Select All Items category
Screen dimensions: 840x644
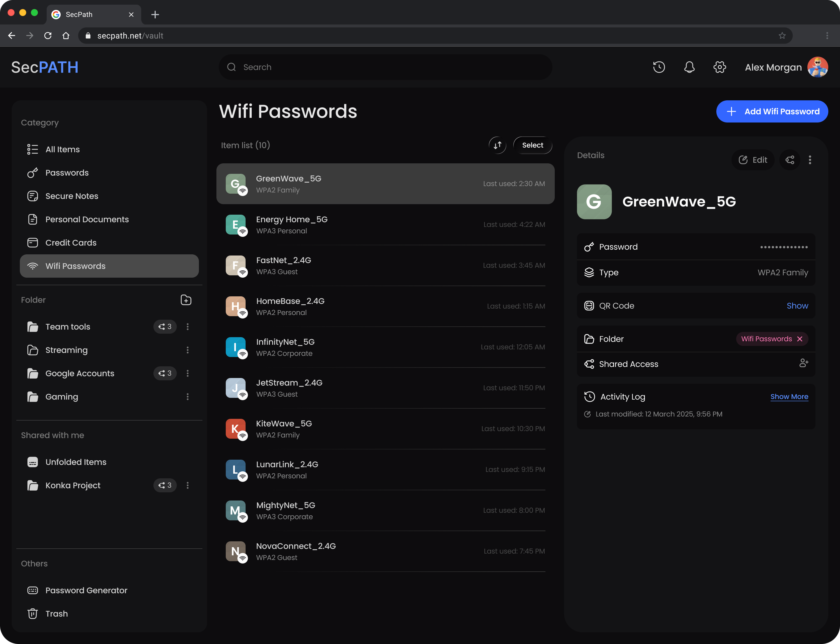[109, 150]
